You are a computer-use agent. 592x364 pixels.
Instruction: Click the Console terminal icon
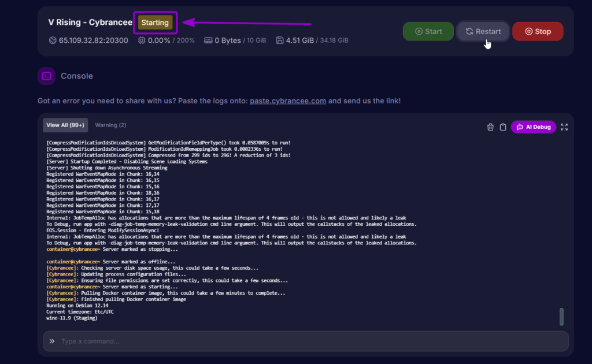[x=46, y=76]
